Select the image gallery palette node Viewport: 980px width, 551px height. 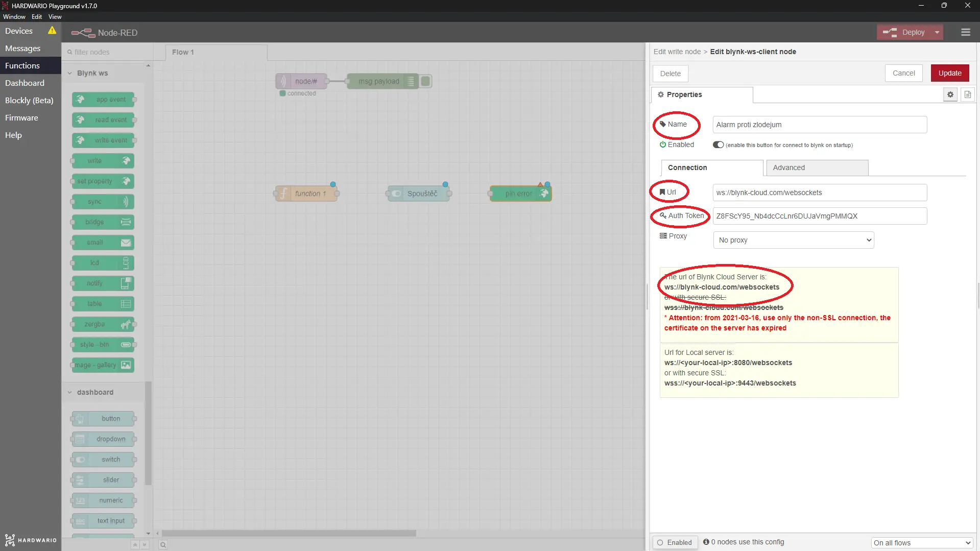click(104, 365)
